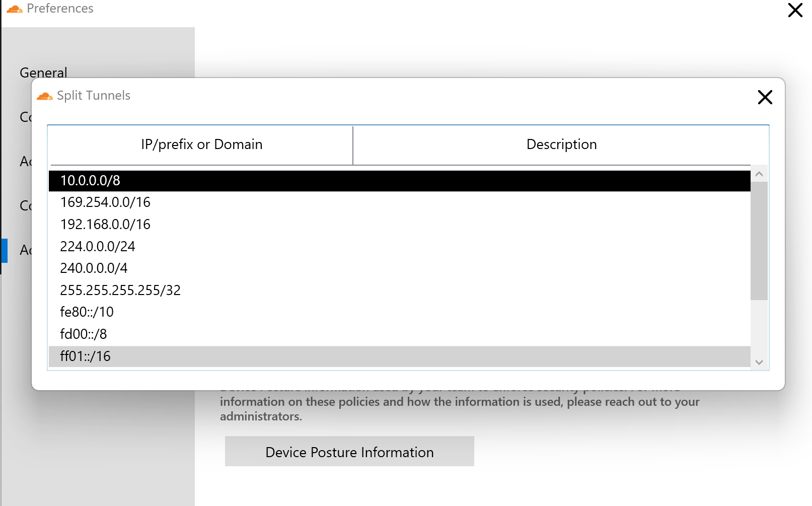Select the highlighted 10.0.0.0/8 entry
This screenshot has width=812, height=506.
201,181
